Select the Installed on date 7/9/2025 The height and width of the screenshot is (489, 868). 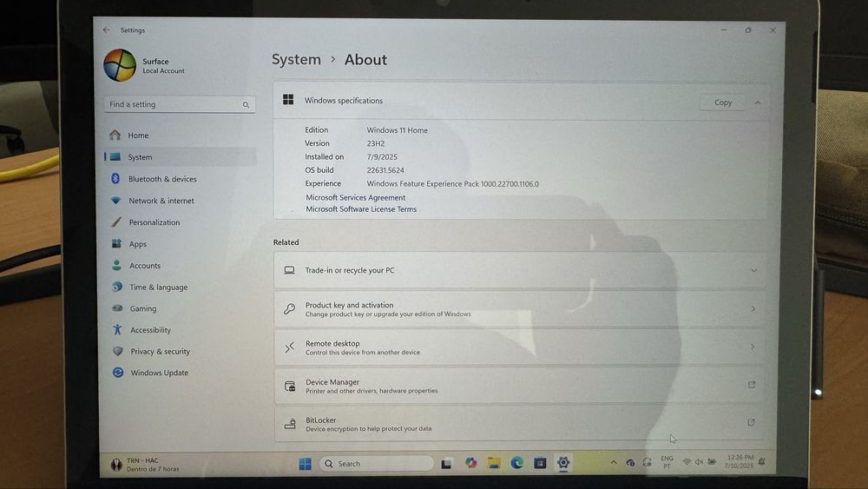tap(382, 156)
